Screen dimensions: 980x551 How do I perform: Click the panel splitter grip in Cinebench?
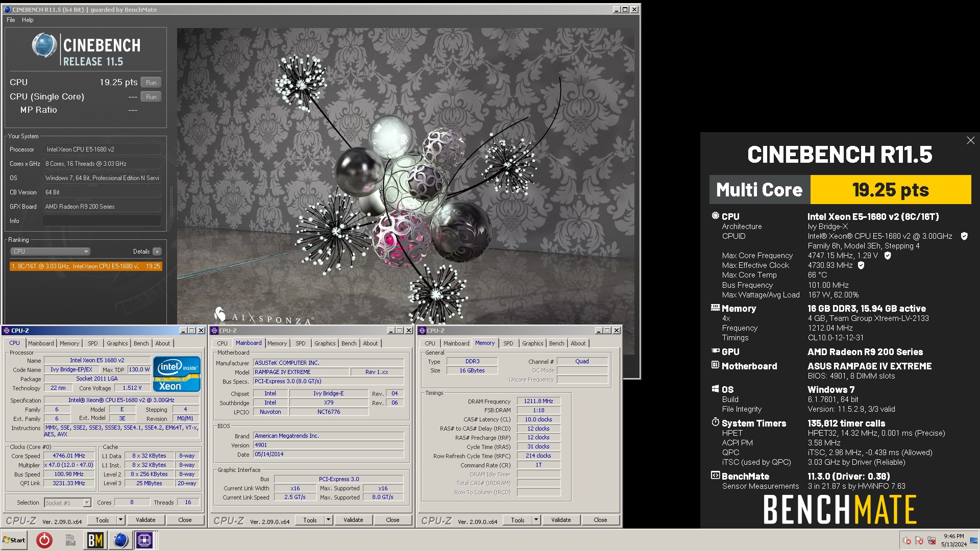tap(171, 202)
